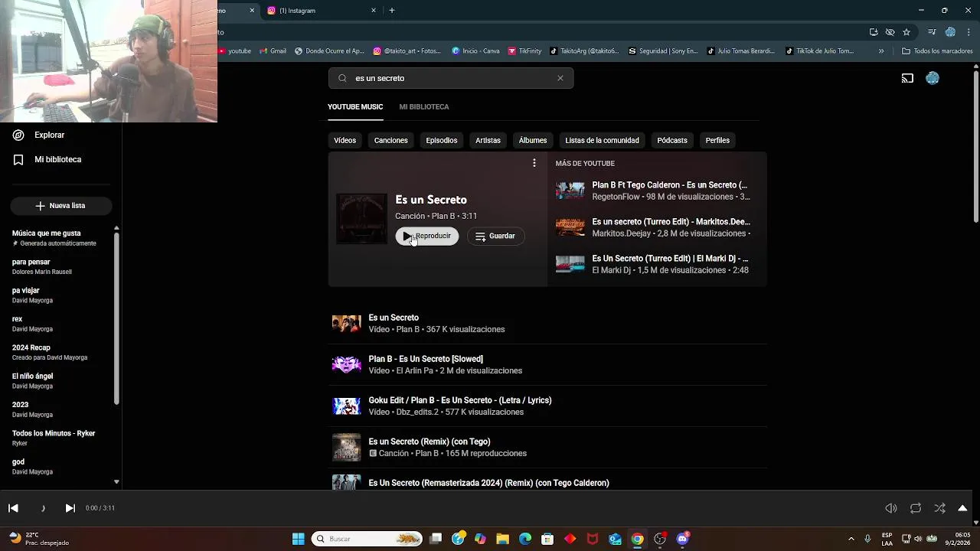
Task: Toggle repeat mode in player bar
Action: click(x=916, y=508)
